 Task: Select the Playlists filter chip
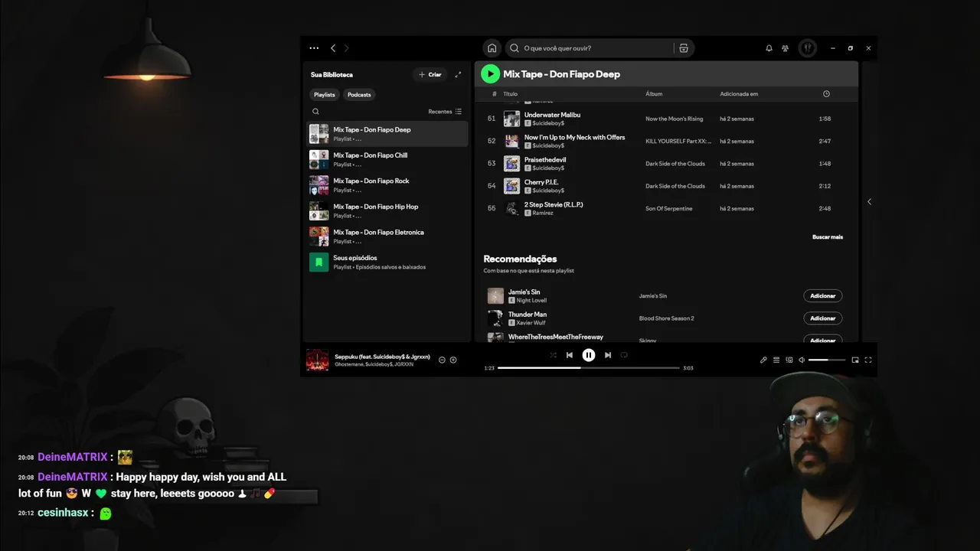point(325,95)
